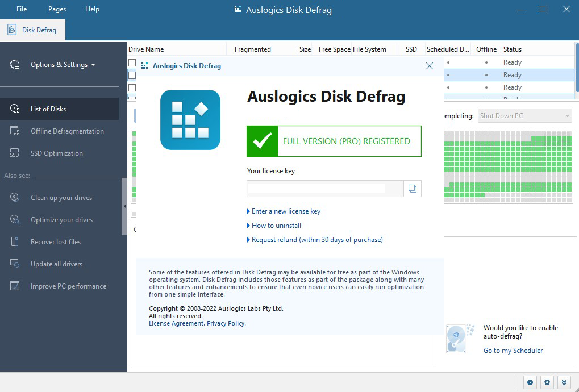Click the Update all drivers icon
Image resolution: width=579 pixels, height=392 pixels.
tap(15, 264)
